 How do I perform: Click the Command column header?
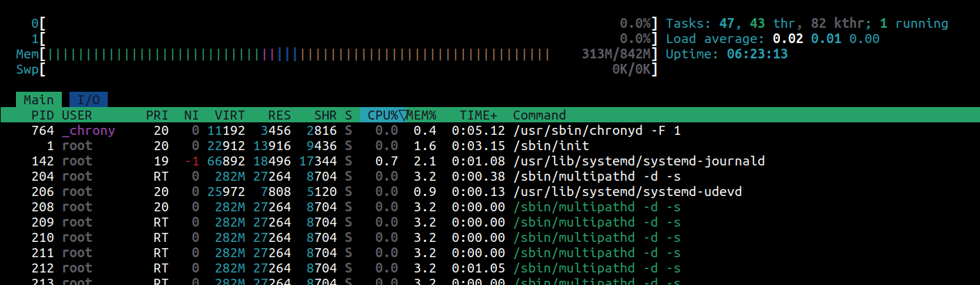click(x=539, y=115)
